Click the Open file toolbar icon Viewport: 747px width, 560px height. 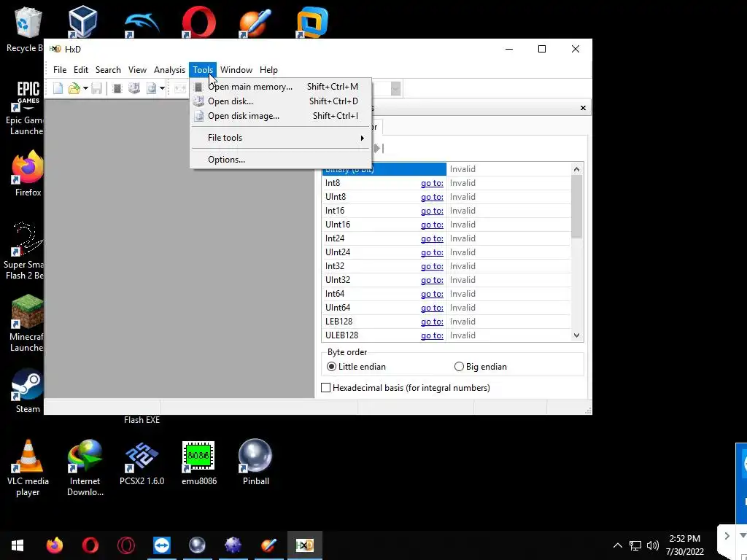click(74, 88)
